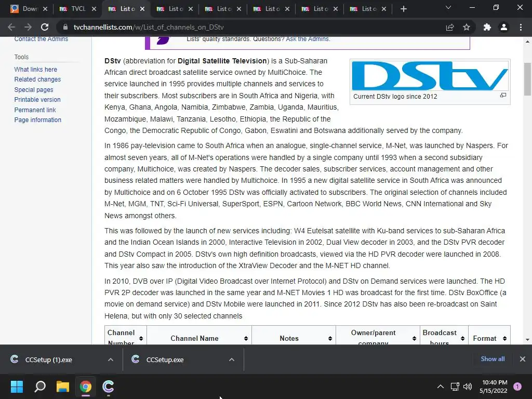Screen dimensions: 532x399
Task: Open Permanent link
Action: coord(35,110)
